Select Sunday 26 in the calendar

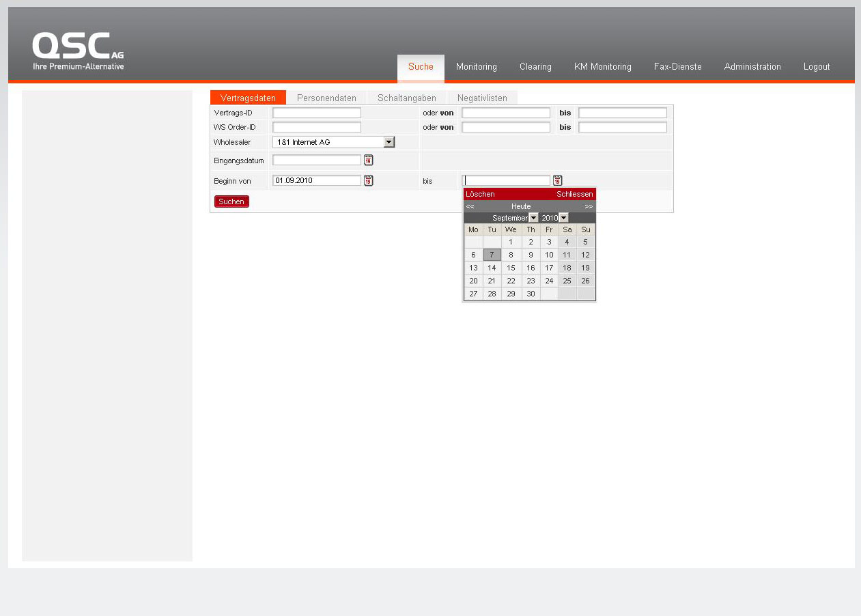(585, 281)
